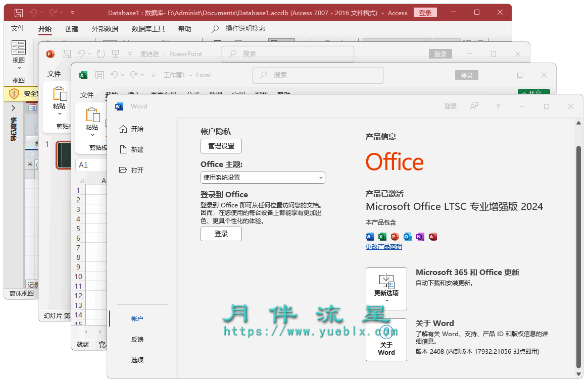Click the Save icon in PowerPoint title bar

coord(67,54)
